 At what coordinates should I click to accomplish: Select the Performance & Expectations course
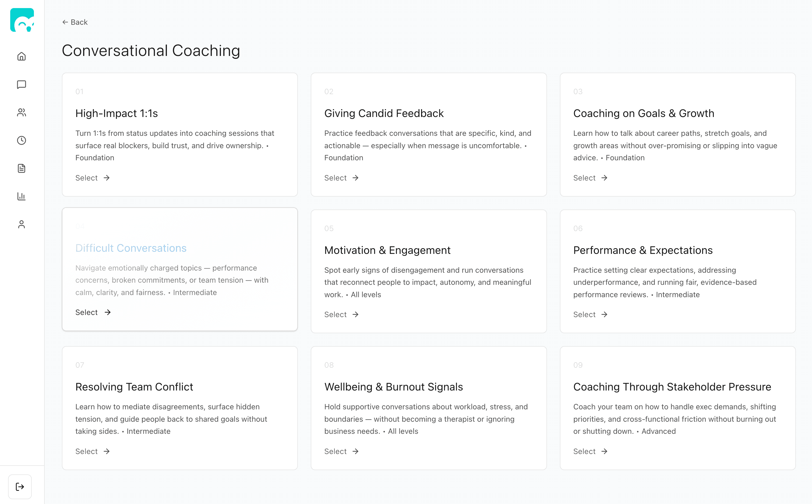point(590,314)
